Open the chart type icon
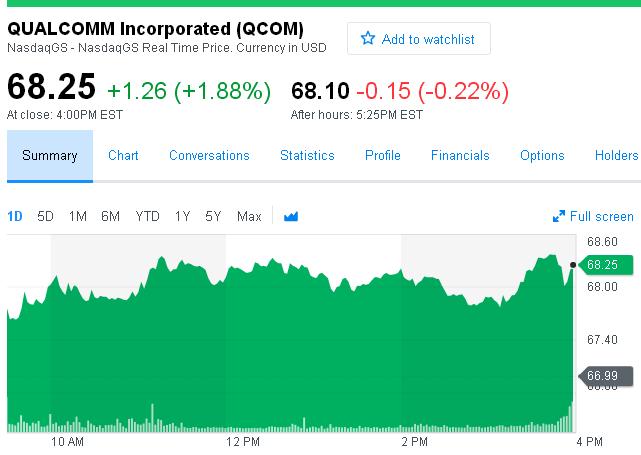The image size is (641, 455). pos(291,216)
